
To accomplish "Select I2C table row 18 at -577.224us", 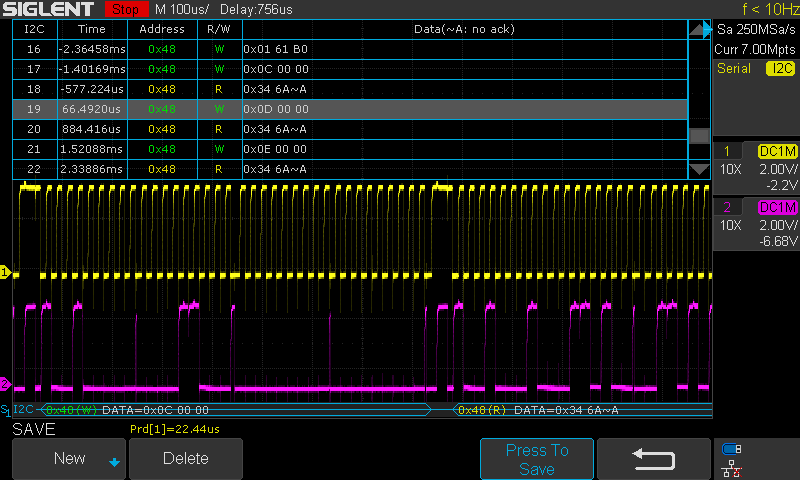I will [x=350, y=89].
